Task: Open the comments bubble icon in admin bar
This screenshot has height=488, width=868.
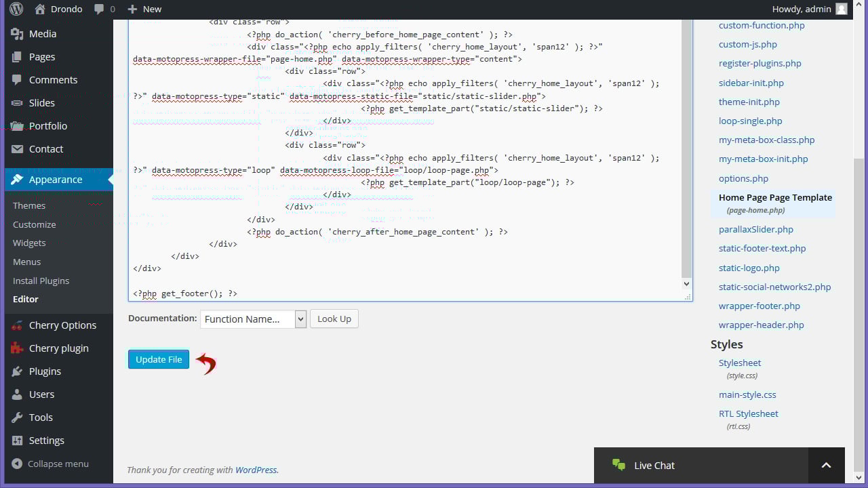Action: (x=99, y=9)
